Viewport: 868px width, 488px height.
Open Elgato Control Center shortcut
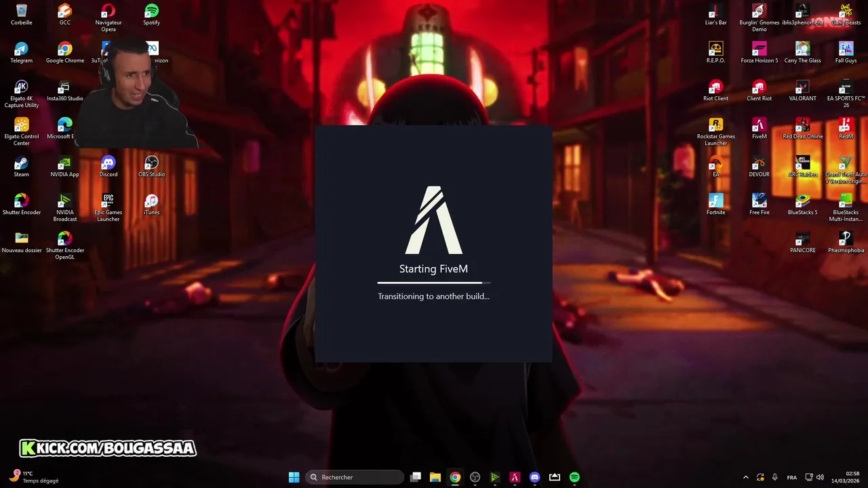coord(22,132)
